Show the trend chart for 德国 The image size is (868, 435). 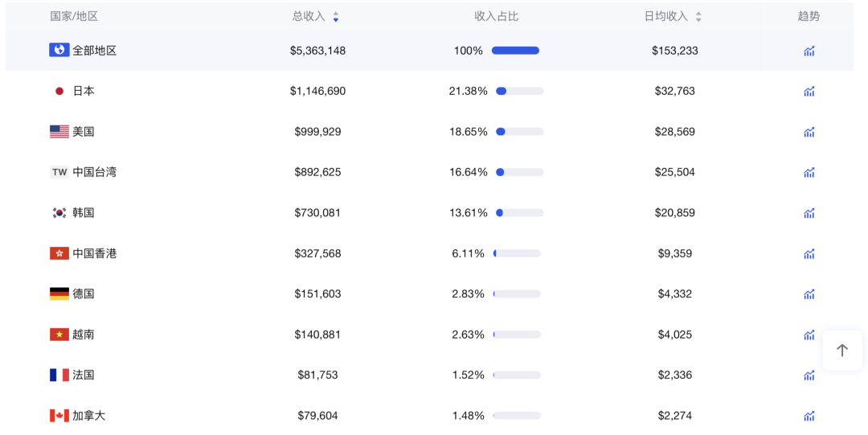pyautogui.click(x=809, y=294)
